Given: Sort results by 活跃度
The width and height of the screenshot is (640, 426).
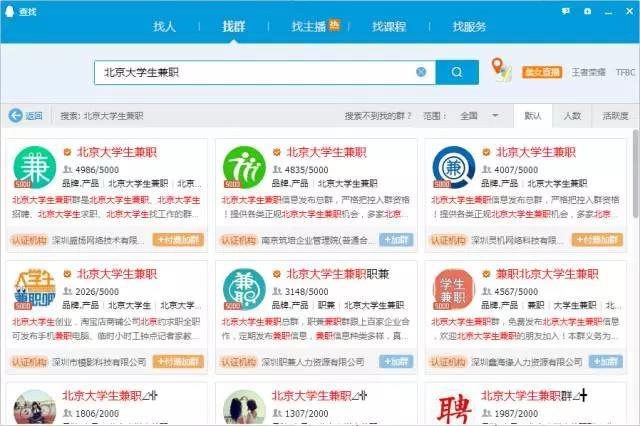Looking at the screenshot, I should click(x=615, y=116).
